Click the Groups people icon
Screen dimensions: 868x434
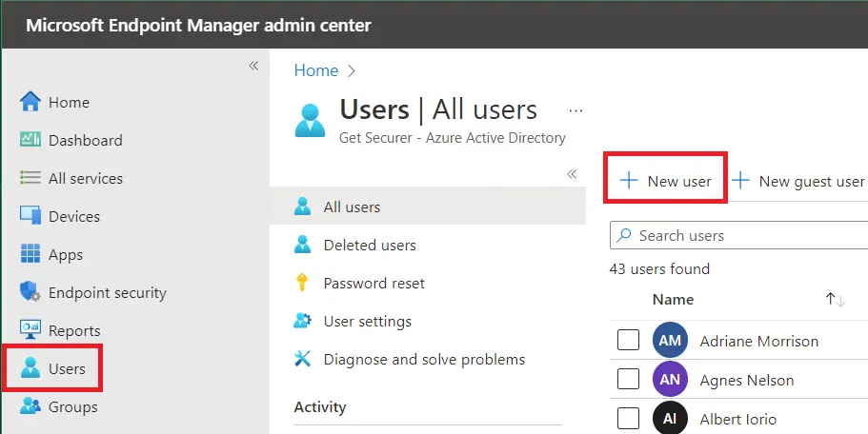[30, 407]
